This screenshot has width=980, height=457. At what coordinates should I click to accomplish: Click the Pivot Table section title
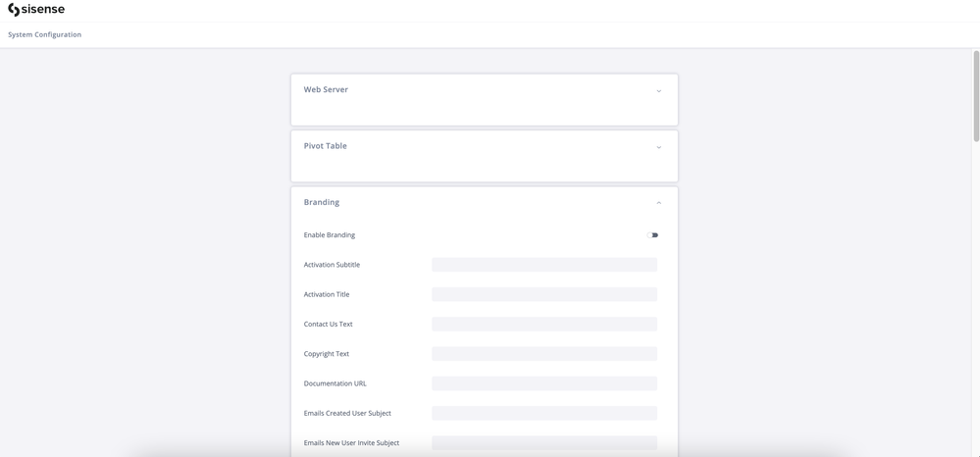[x=325, y=146]
